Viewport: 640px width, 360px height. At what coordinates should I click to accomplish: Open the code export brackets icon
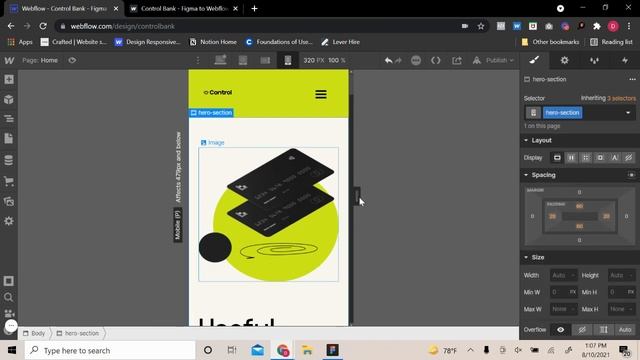tap(436, 60)
